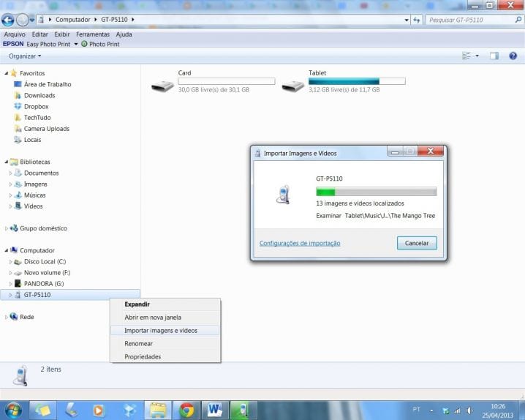This screenshot has height=420, width=525.
Task: Open the Card storage drive icon
Action: (162, 86)
